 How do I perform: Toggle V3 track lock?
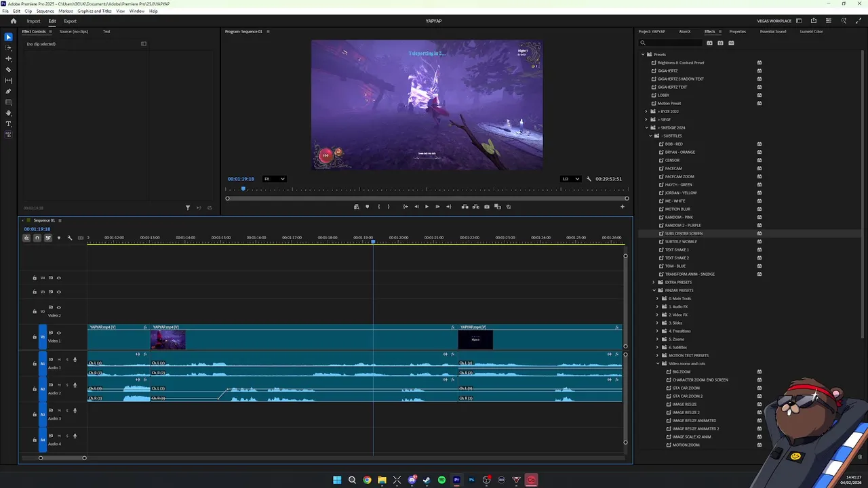point(35,292)
